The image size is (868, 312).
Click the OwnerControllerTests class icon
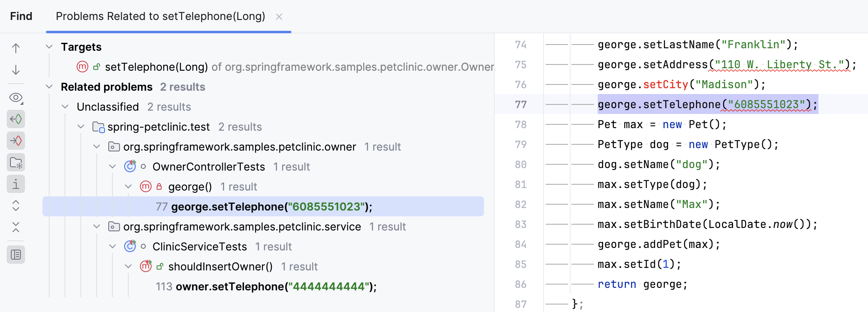(x=130, y=166)
